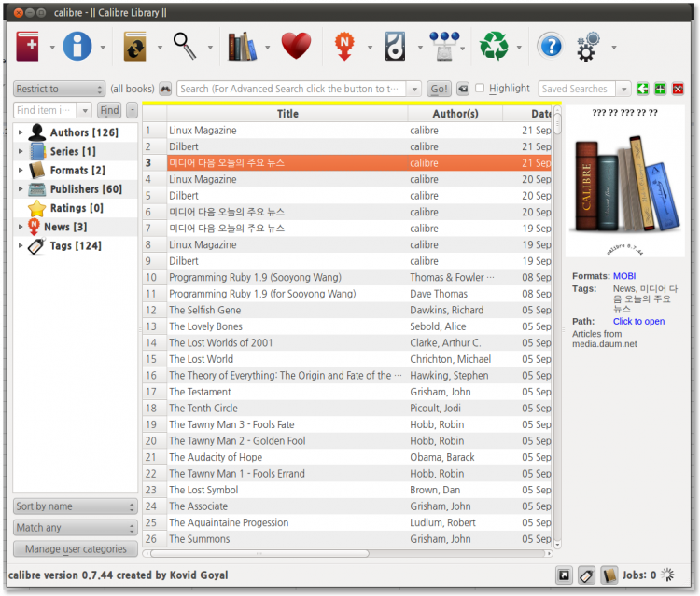The image size is (700, 596).
Task: Click the green recycle Remove books icon
Action: (494, 47)
